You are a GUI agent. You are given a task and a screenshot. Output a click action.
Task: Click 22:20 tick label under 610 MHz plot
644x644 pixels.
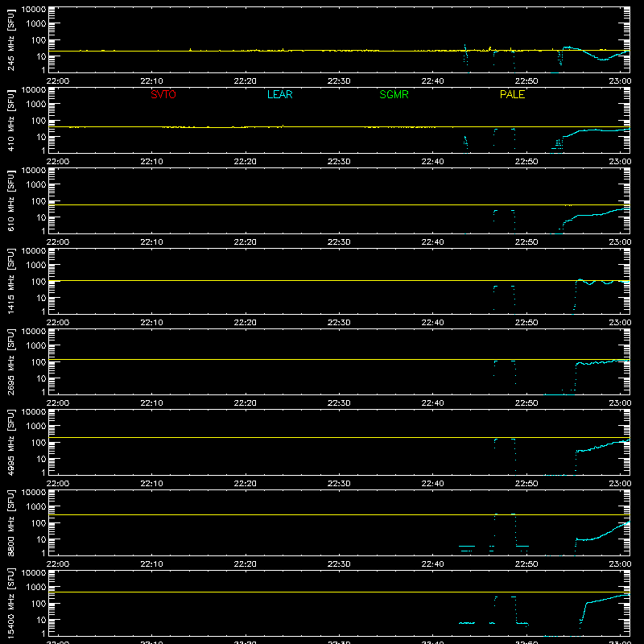[246, 242]
